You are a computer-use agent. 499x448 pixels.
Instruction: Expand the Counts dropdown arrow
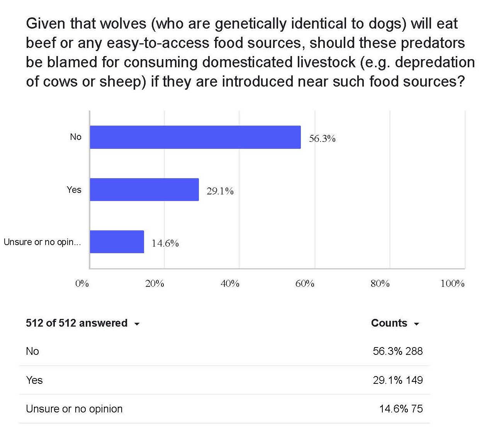click(x=416, y=324)
